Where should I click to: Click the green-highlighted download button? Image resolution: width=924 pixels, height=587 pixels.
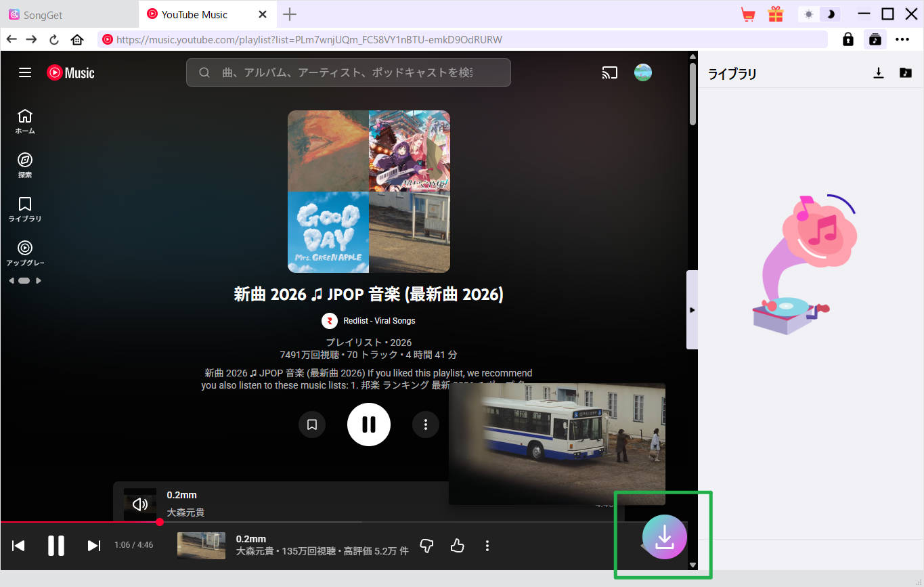[x=664, y=536]
